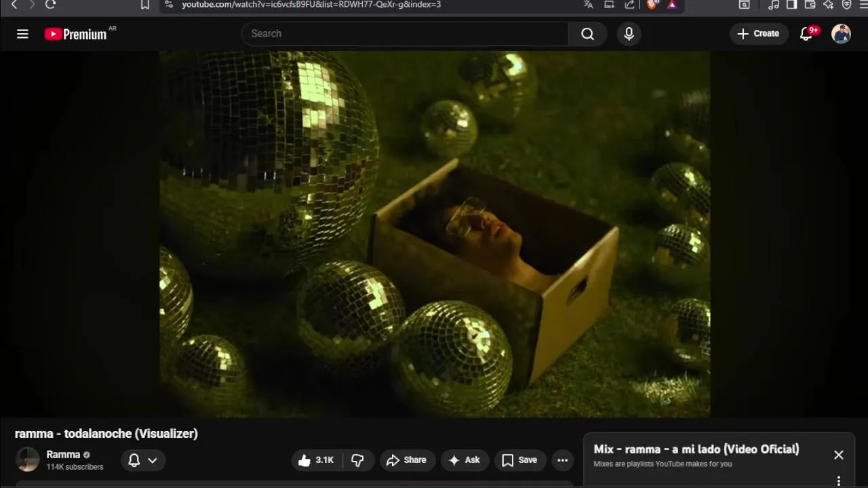Open Brave VPN shield icon

point(846,5)
